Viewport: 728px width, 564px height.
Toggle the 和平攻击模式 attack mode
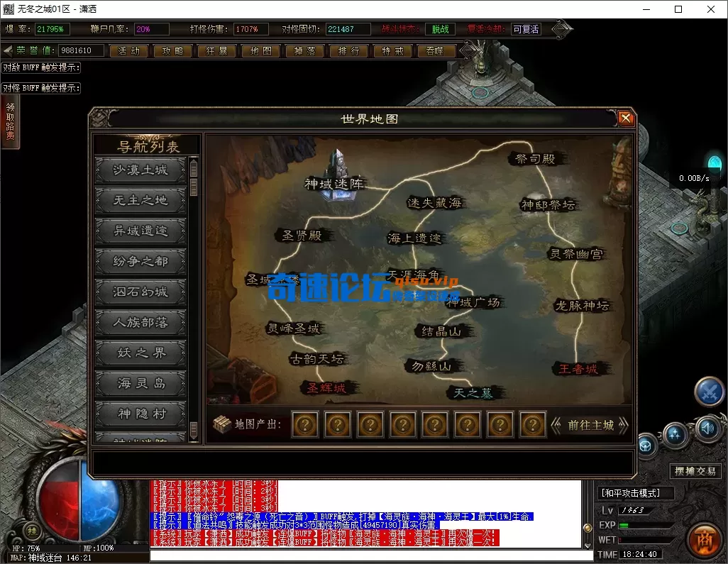(631, 493)
